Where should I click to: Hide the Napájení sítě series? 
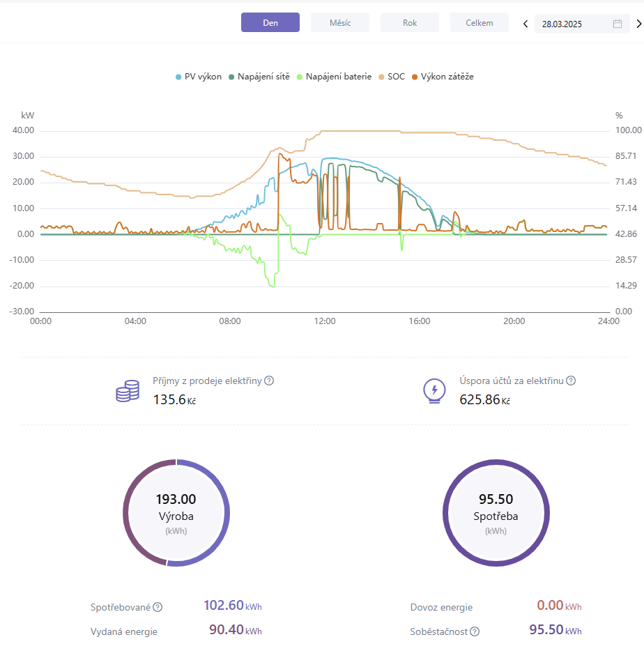coord(259,77)
